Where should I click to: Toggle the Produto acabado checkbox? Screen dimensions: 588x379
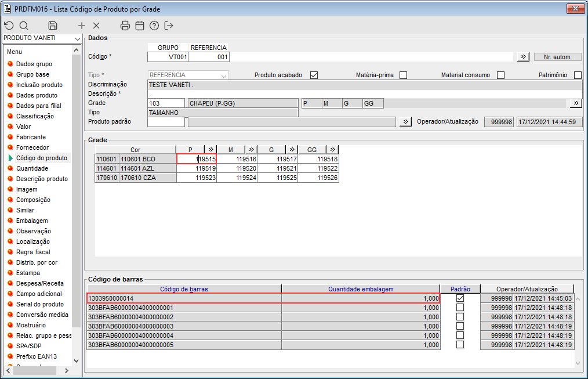tap(314, 75)
